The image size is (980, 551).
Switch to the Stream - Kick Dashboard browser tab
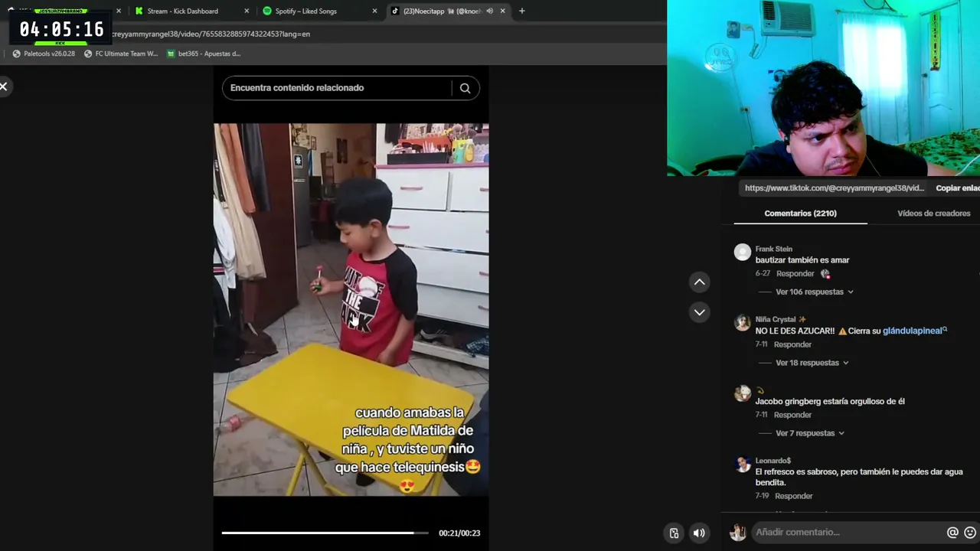click(x=191, y=11)
